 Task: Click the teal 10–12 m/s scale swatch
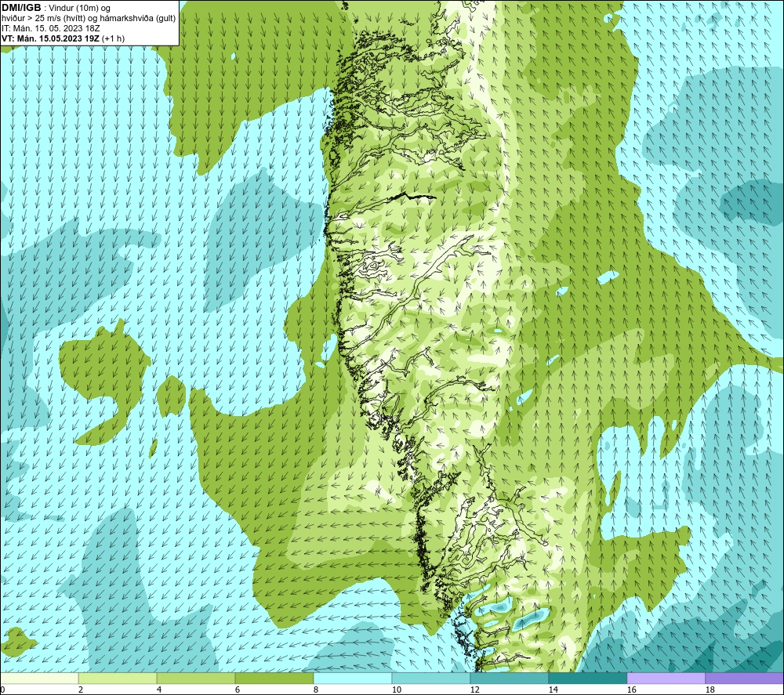pyautogui.click(x=431, y=679)
